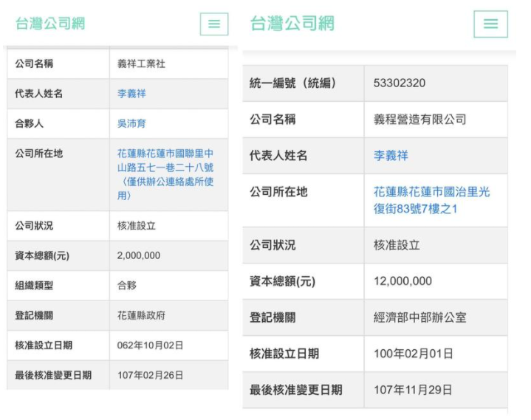Select establishment date 100年02月01日
The height and width of the screenshot is (420, 531).
[413, 354]
